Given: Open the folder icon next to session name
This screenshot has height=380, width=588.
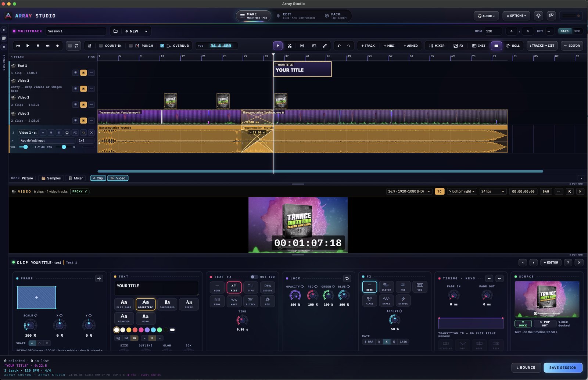Looking at the screenshot, I should pos(115,31).
